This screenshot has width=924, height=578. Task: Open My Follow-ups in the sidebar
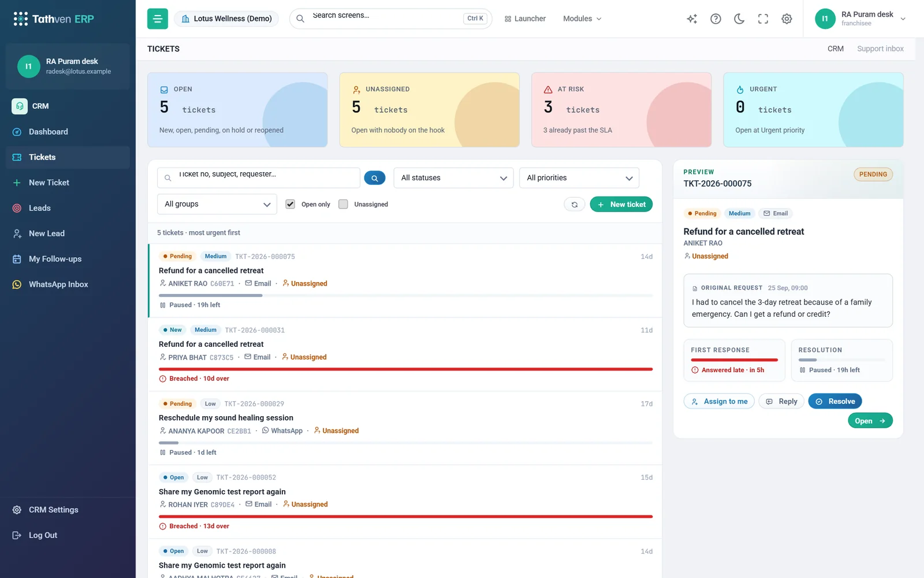[68, 259]
